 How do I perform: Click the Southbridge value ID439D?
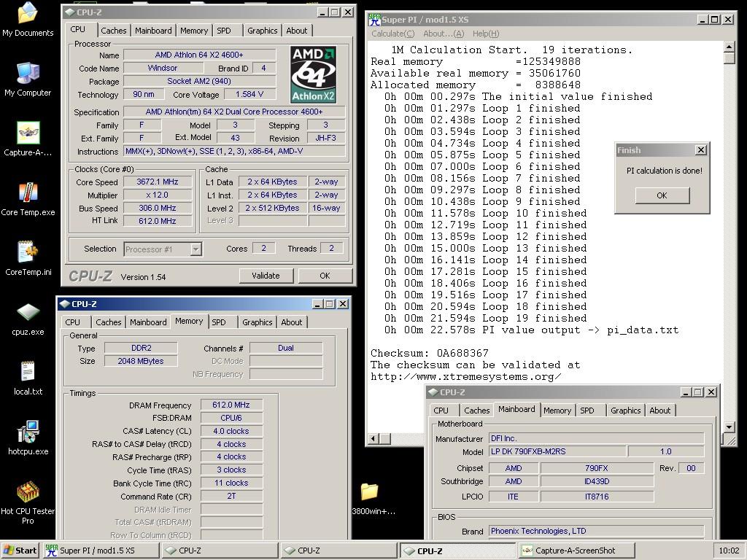coord(597,481)
